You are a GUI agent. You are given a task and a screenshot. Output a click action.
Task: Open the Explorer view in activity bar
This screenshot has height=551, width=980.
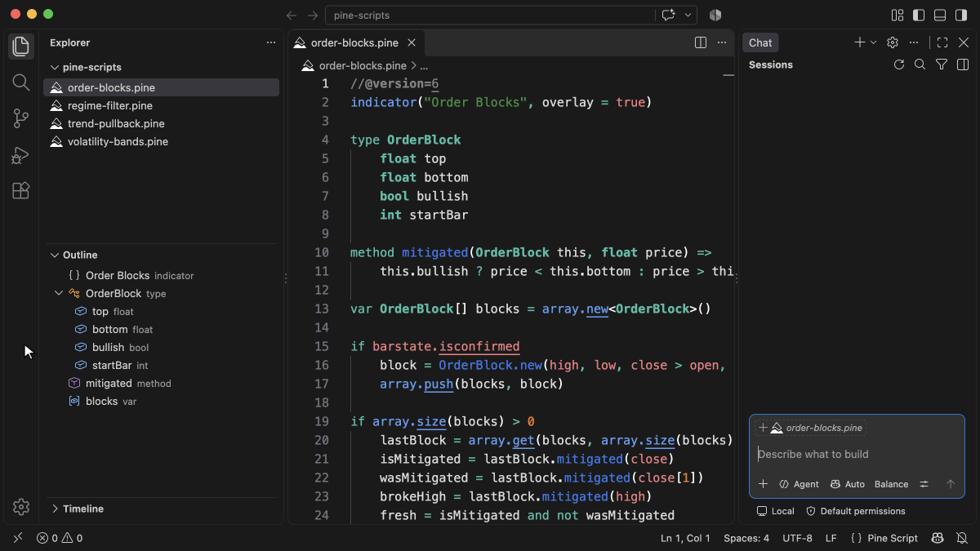21,47
